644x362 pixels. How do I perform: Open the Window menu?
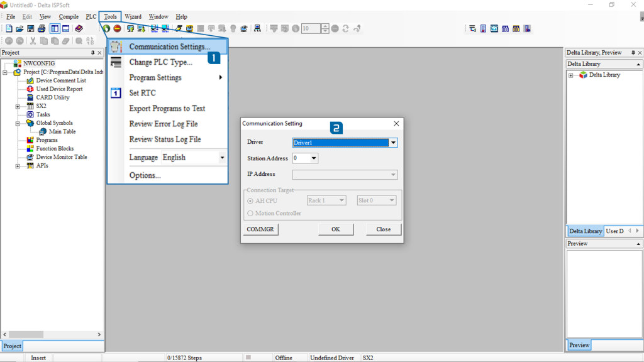click(158, 17)
